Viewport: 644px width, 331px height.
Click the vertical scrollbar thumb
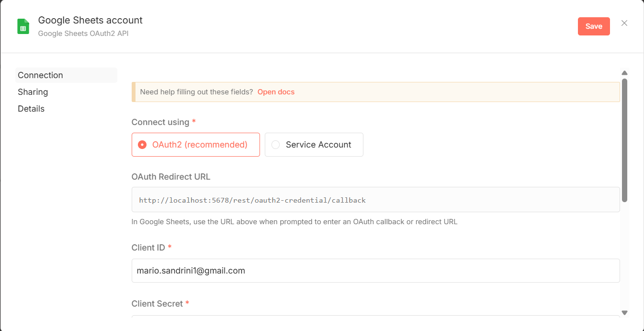tap(624, 139)
